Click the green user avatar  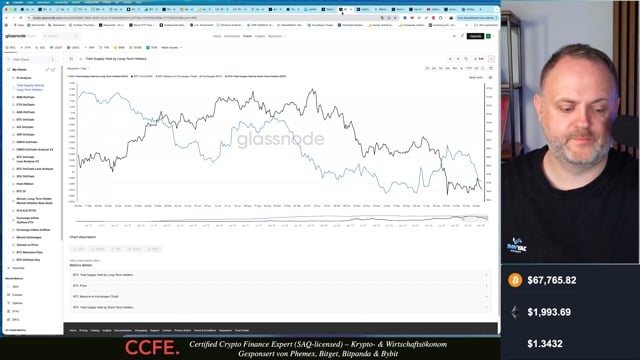point(488,36)
